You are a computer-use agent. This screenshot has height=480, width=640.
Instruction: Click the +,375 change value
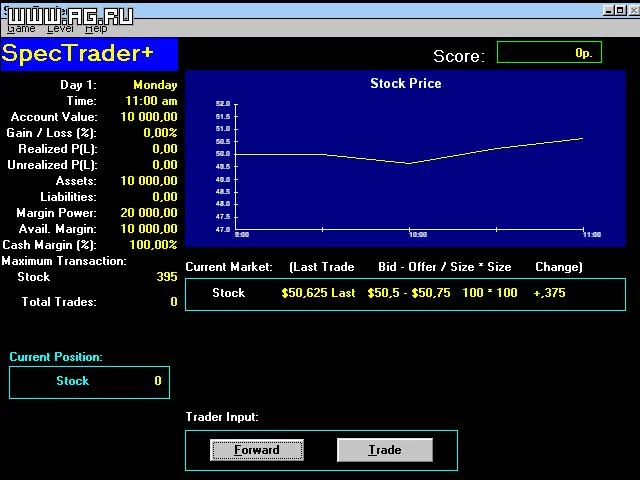click(549, 293)
